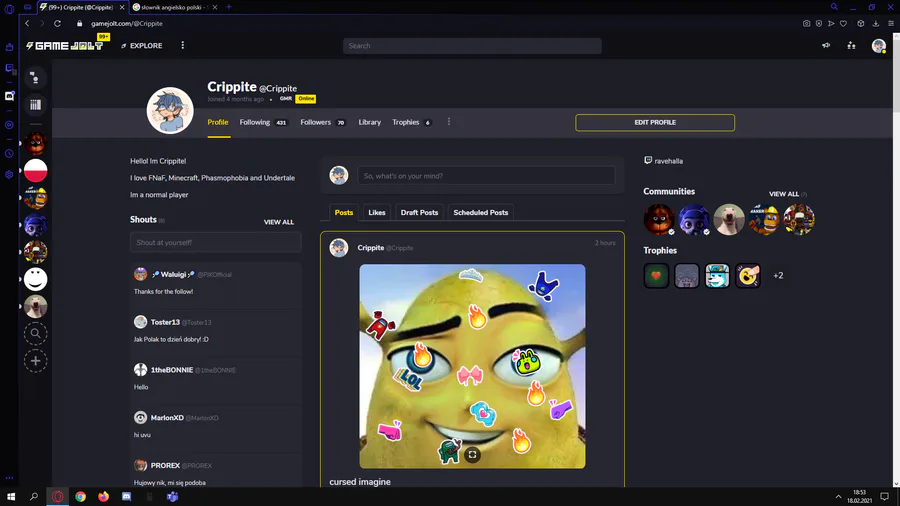Open the Polish flag community in sidebar
This screenshot has width=900, height=506.
(35, 170)
